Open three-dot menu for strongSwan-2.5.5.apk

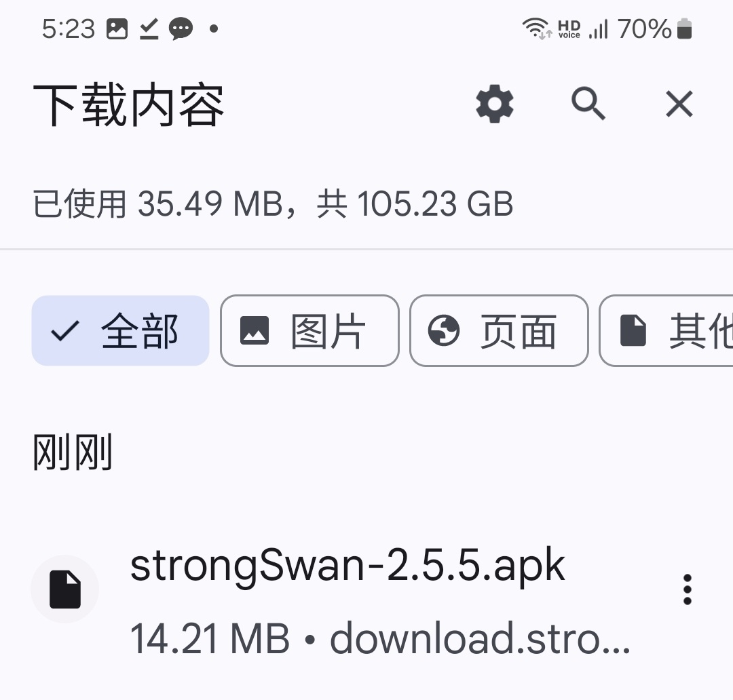click(x=687, y=589)
